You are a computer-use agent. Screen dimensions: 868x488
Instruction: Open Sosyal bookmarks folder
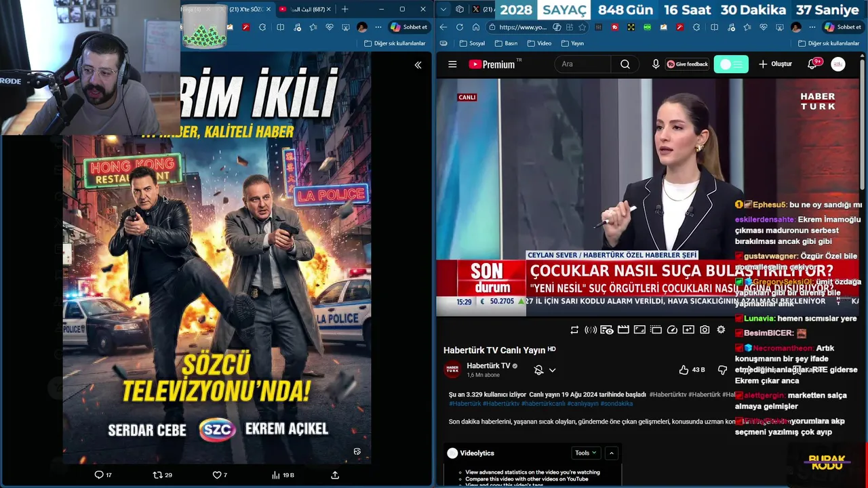(x=472, y=43)
